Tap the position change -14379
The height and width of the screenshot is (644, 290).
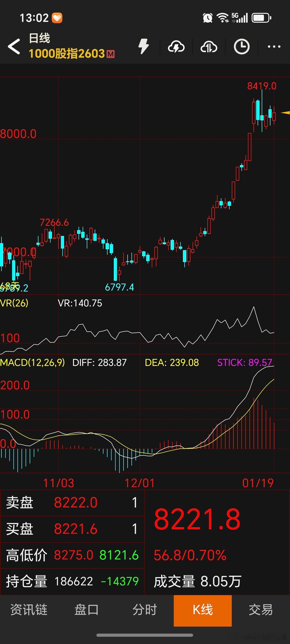(x=120, y=581)
